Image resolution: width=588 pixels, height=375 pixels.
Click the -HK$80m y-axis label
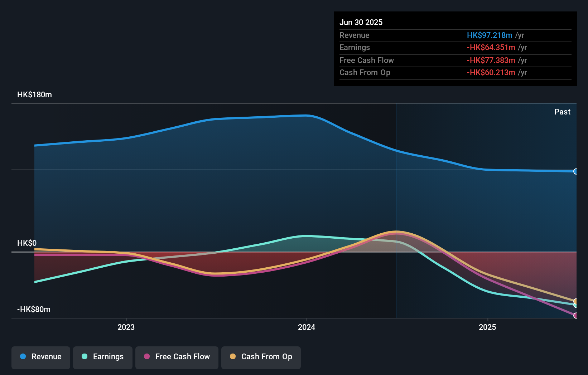point(34,310)
